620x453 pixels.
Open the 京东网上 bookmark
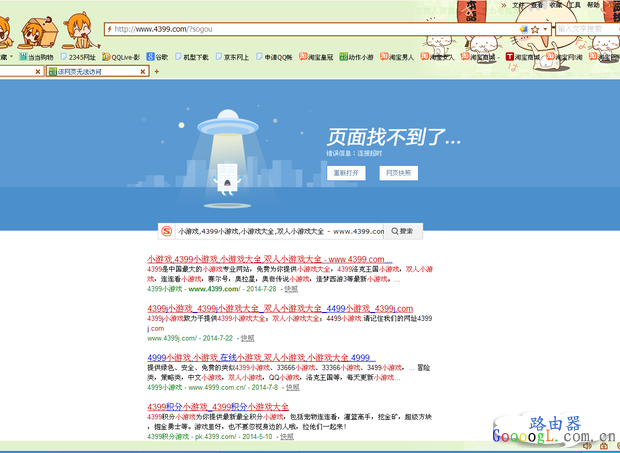[x=234, y=57]
